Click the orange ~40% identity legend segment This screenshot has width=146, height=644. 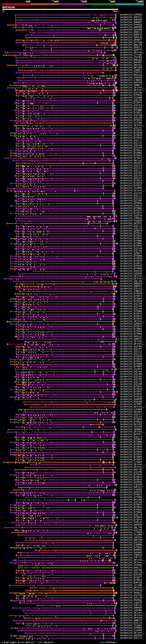pos(45,4)
